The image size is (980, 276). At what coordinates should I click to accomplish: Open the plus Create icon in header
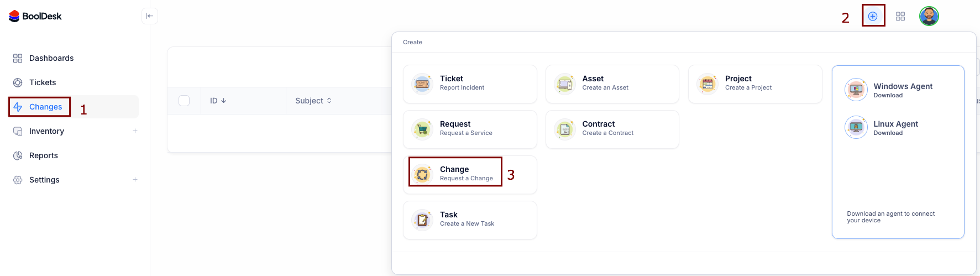[873, 16]
